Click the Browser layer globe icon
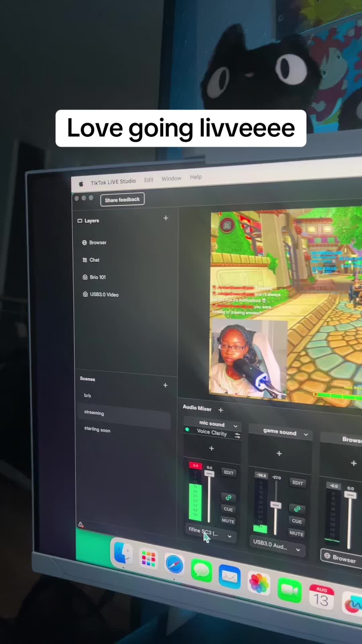The width and height of the screenshot is (362, 644). pyautogui.click(x=84, y=243)
